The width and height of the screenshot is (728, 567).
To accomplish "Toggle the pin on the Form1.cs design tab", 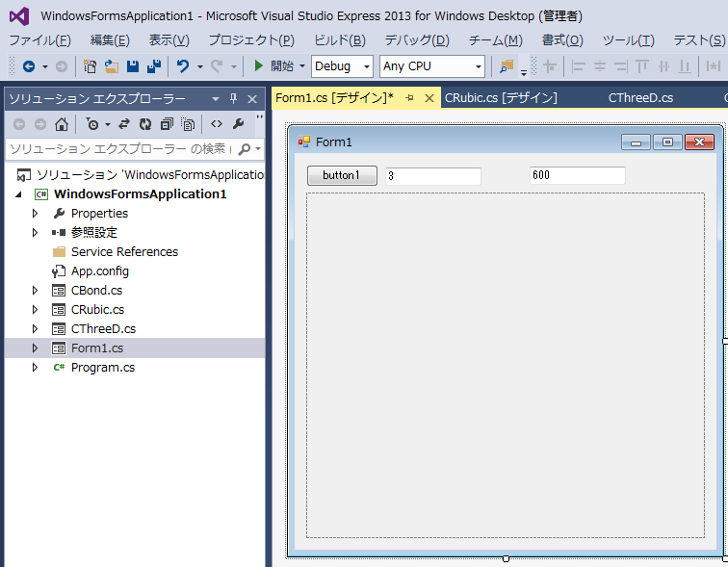I will 409,98.
